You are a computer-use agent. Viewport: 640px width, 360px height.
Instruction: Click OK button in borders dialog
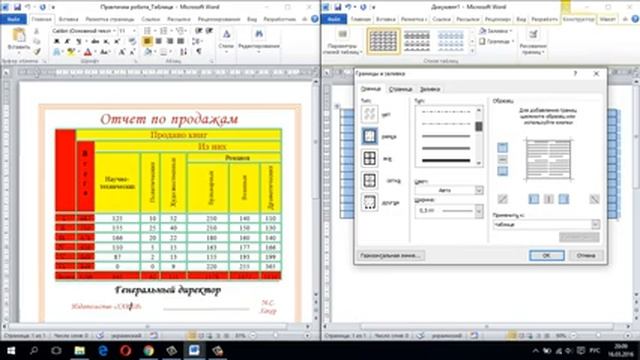[547, 256]
